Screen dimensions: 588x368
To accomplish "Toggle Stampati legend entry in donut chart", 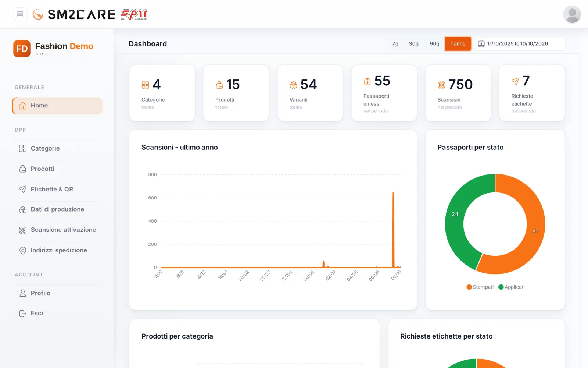I will point(480,287).
